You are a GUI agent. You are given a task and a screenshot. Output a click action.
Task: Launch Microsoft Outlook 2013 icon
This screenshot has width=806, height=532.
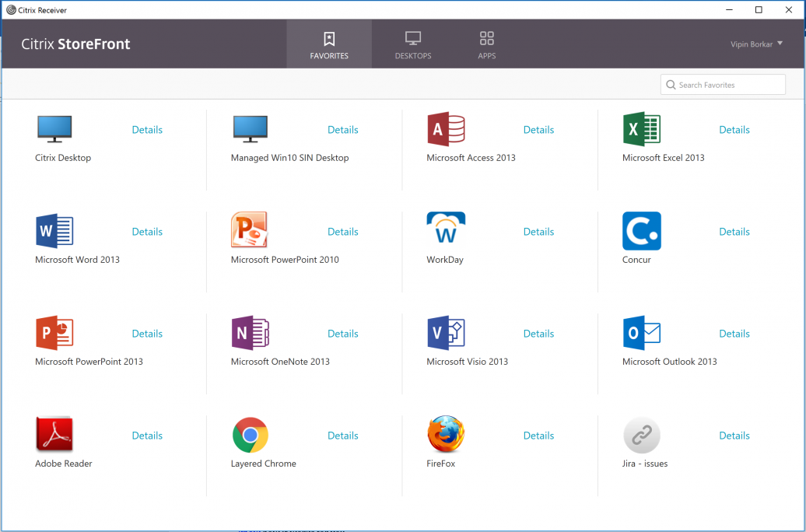point(642,333)
